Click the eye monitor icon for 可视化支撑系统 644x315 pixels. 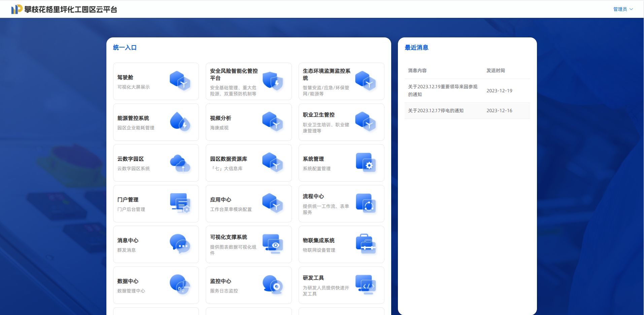[x=273, y=244]
